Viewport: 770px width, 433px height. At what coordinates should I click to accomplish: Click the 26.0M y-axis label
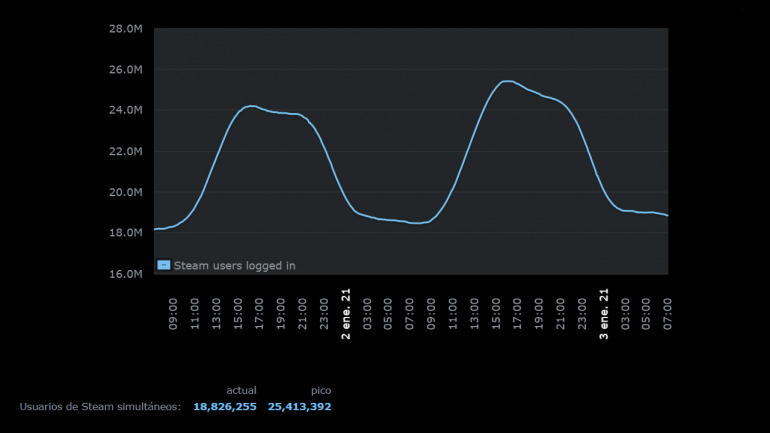tap(127, 69)
